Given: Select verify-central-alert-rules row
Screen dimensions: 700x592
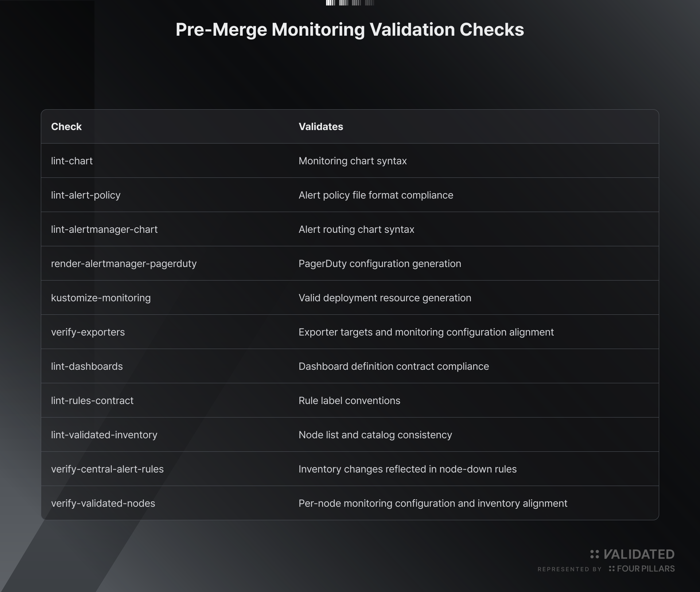Looking at the screenshot, I should tap(350, 469).
